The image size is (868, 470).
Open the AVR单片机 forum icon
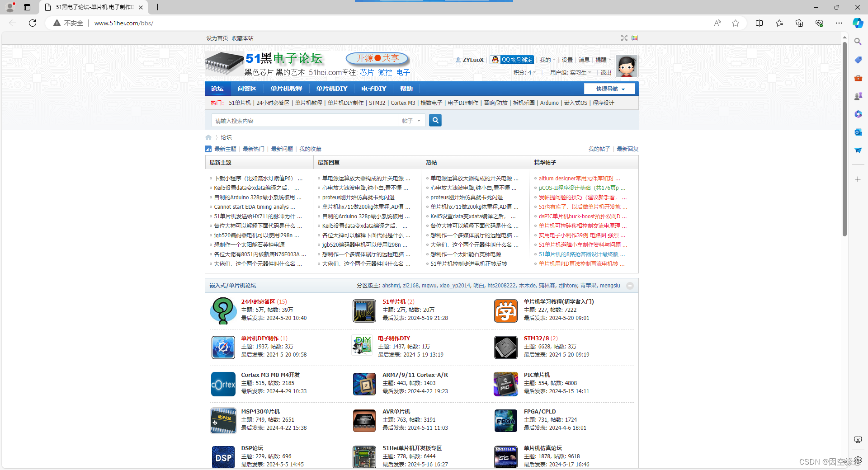364,420
